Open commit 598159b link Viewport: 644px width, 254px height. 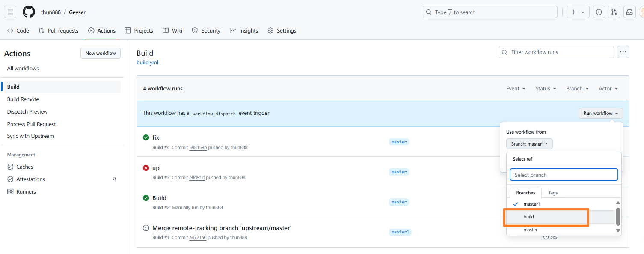pos(198,147)
